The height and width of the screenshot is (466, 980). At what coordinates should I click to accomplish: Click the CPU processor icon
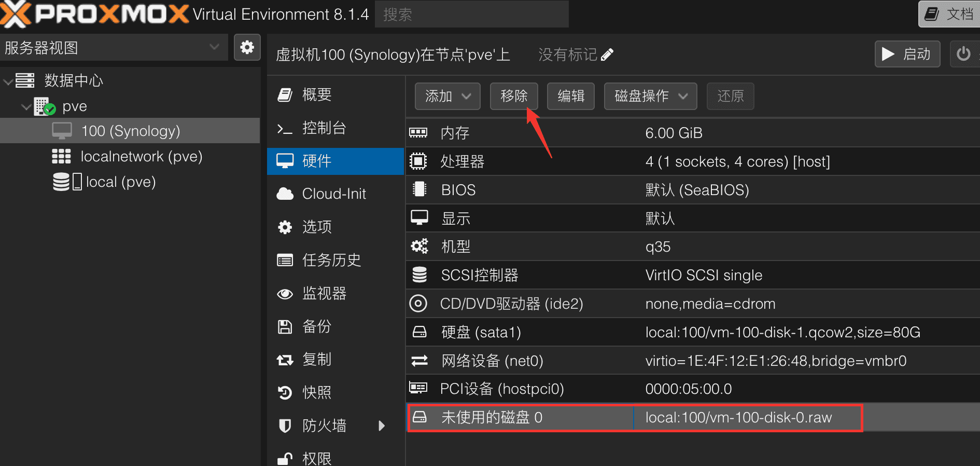click(x=418, y=161)
